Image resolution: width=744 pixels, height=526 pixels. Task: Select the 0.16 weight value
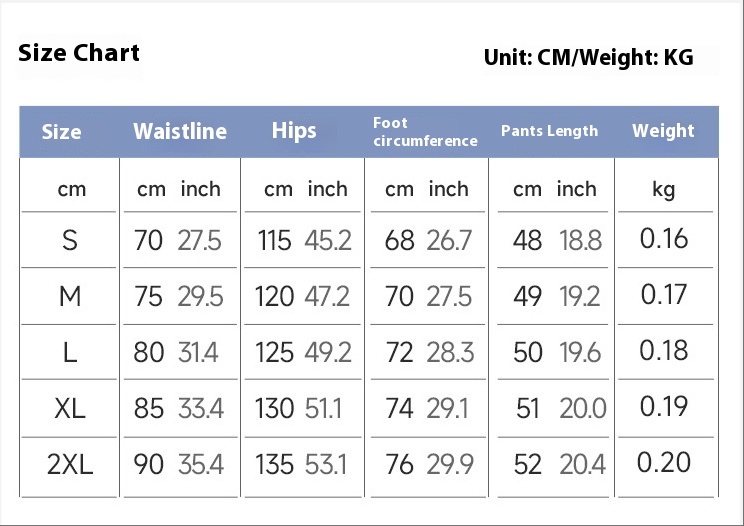click(663, 238)
